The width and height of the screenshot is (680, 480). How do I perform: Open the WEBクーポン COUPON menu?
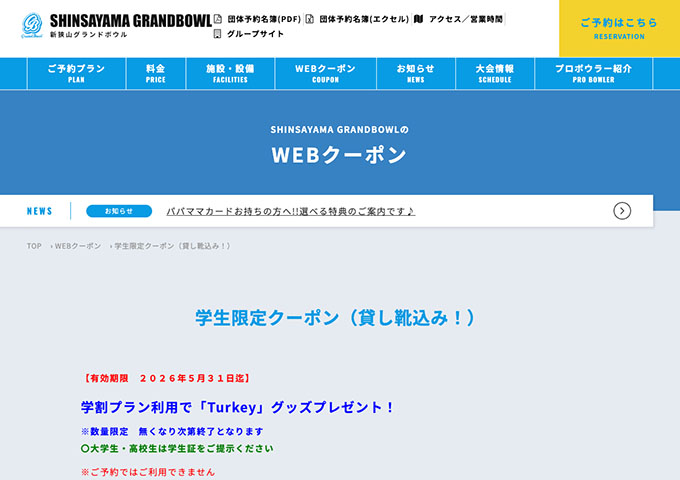tap(326, 74)
